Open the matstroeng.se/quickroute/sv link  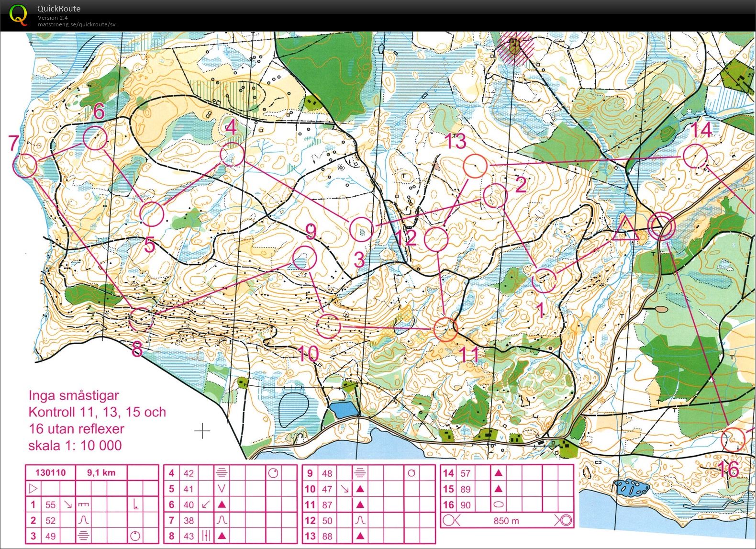[x=77, y=24]
